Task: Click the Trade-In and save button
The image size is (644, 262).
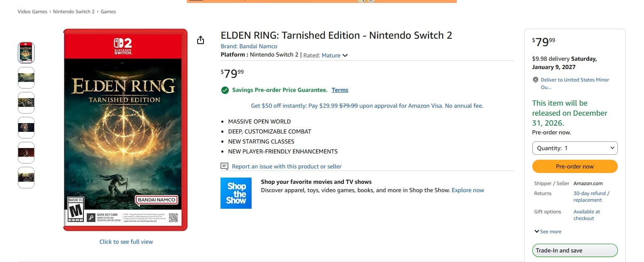Action: [x=575, y=250]
